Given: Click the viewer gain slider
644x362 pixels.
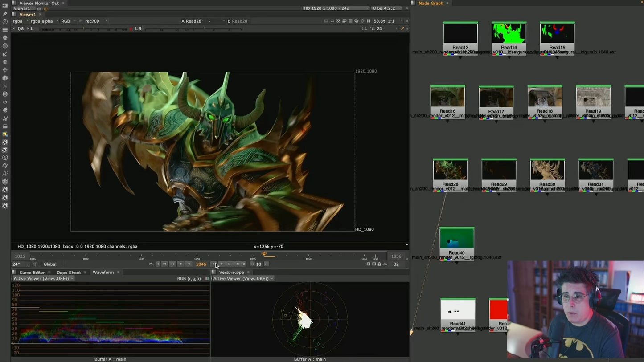Looking at the screenshot, I should 85,29.
